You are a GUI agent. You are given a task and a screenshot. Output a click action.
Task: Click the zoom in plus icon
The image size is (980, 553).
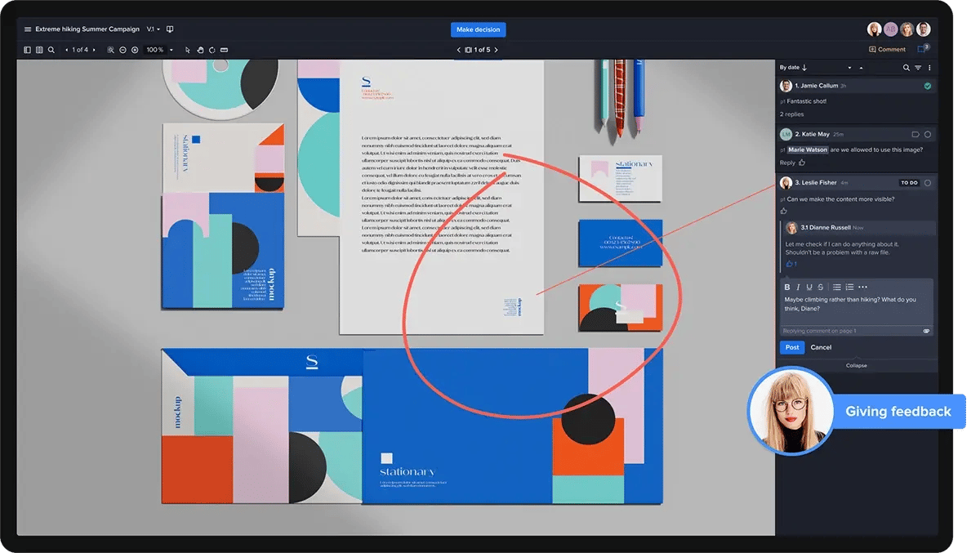(x=135, y=50)
